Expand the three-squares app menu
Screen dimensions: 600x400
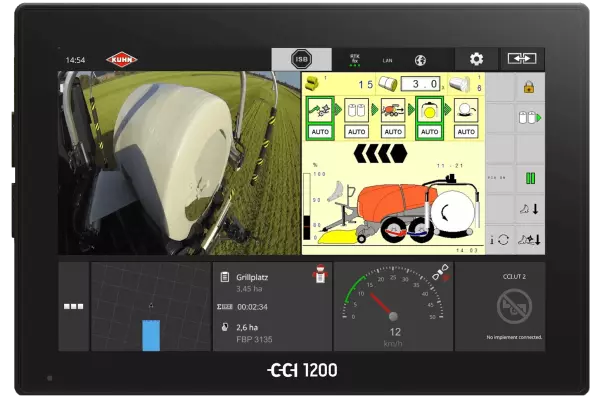click(x=73, y=306)
